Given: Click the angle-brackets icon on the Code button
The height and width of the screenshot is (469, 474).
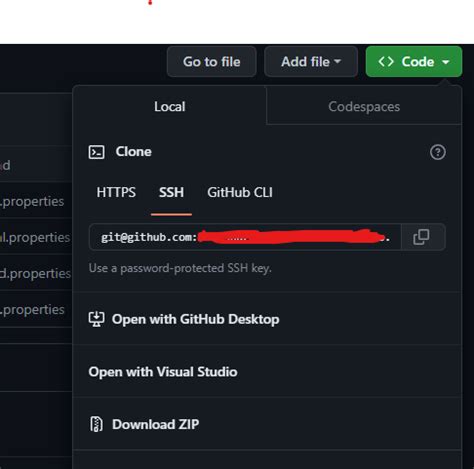Looking at the screenshot, I should click(386, 62).
